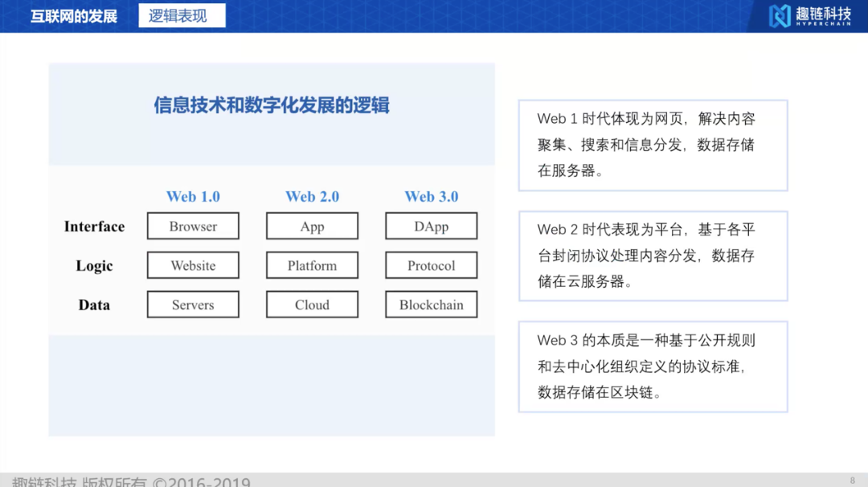Toggle selection of the Web 3.0 column header
This screenshot has height=487, width=868.
(431, 196)
